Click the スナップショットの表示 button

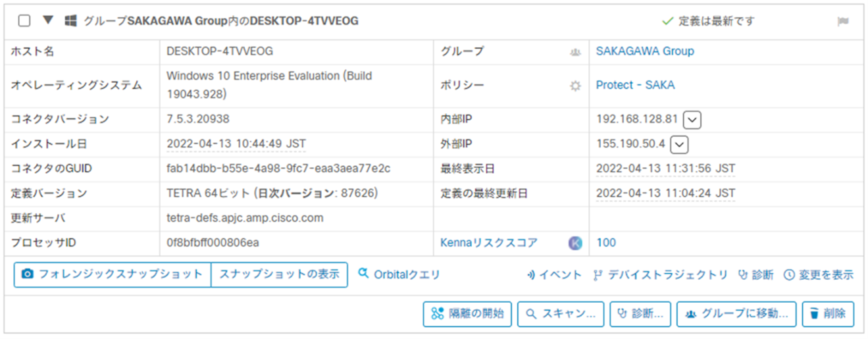click(x=279, y=274)
